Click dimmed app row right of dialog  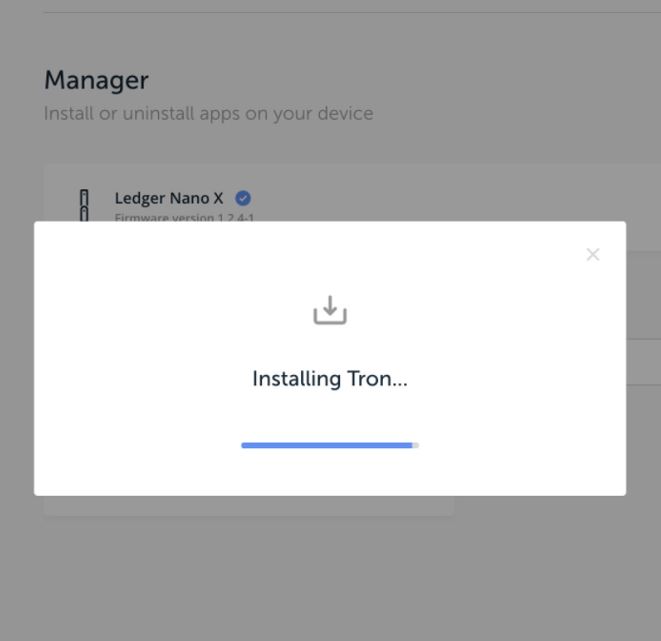(x=643, y=295)
